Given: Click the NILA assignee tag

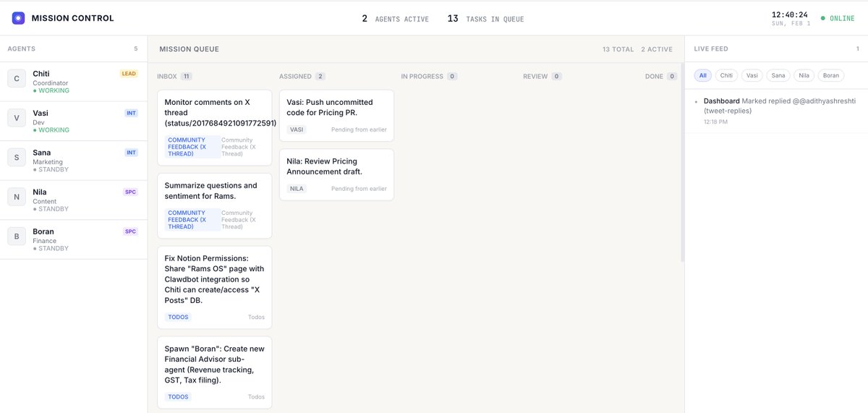Looking at the screenshot, I should click(x=297, y=189).
